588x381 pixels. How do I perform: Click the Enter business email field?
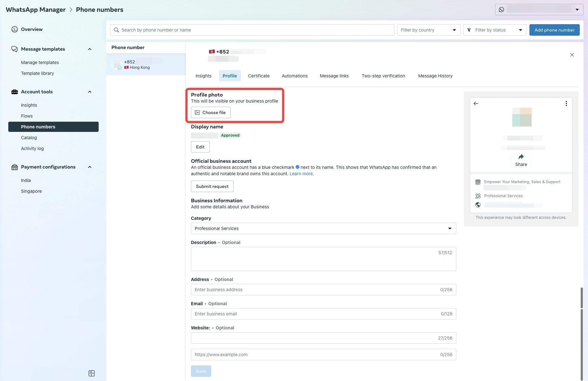click(x=323, y=314)
